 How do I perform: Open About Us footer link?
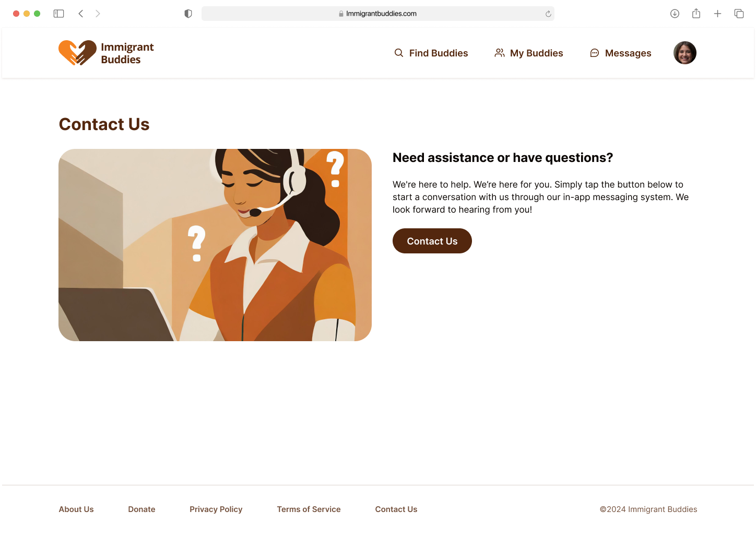click(76, 509)
